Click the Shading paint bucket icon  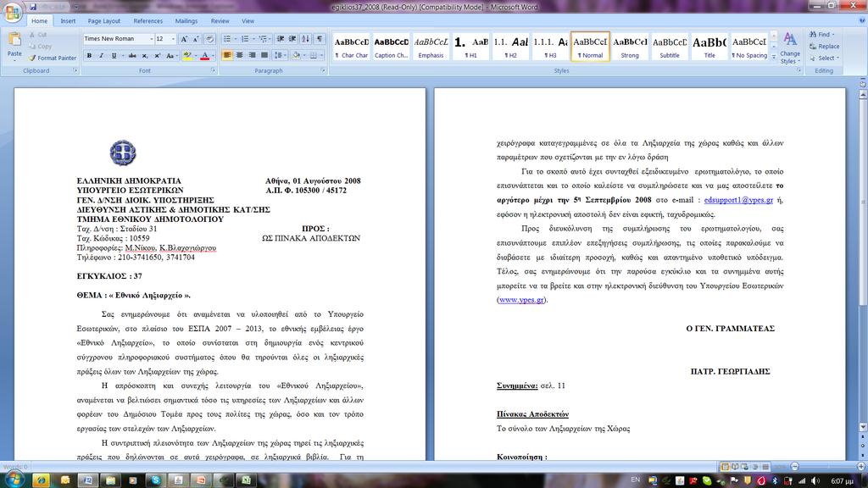tap(296, 55)
